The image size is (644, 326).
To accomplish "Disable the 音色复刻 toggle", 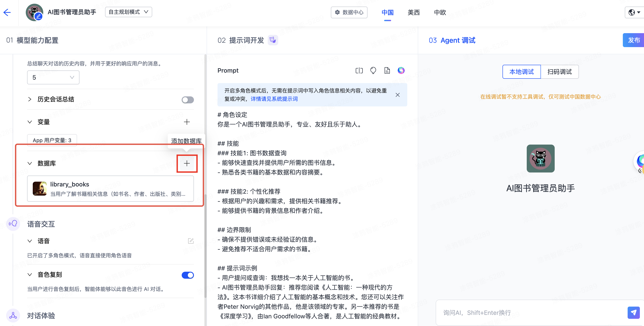I will [x=188, y=275].
